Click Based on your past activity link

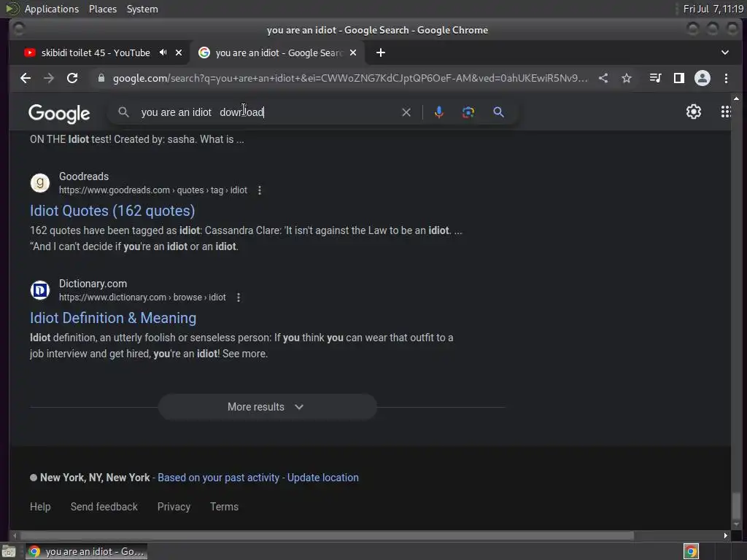[x=218, y=478]
